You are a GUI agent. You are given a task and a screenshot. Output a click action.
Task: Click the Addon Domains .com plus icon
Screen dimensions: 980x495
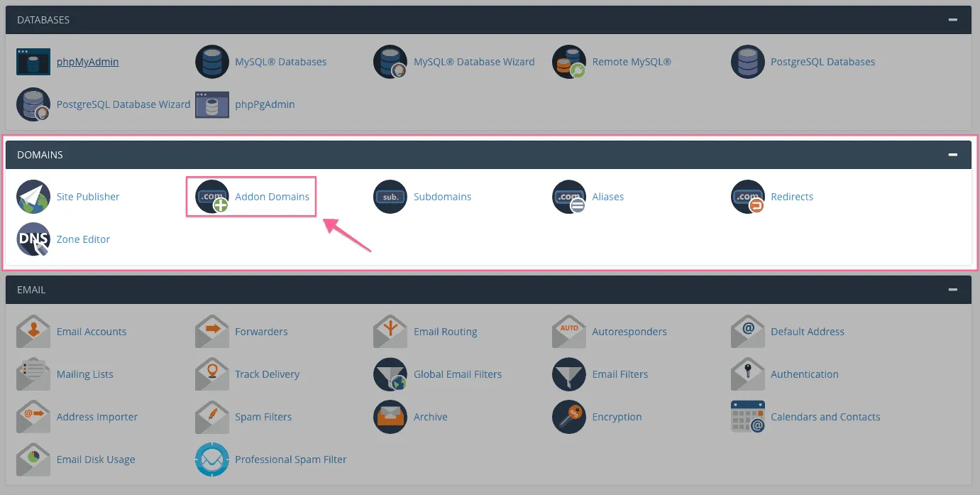tap(212, 197)
